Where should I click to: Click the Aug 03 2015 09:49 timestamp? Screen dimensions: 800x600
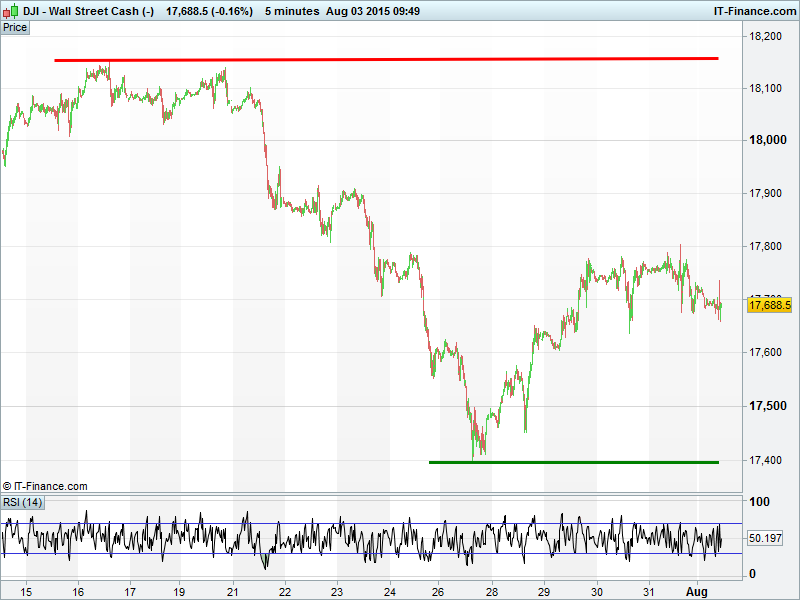[373, 11]
